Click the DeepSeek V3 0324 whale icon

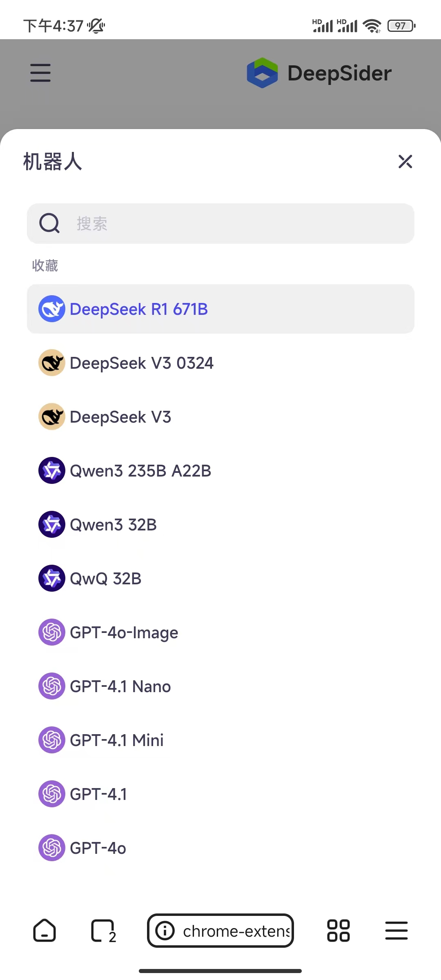[51, 363]
